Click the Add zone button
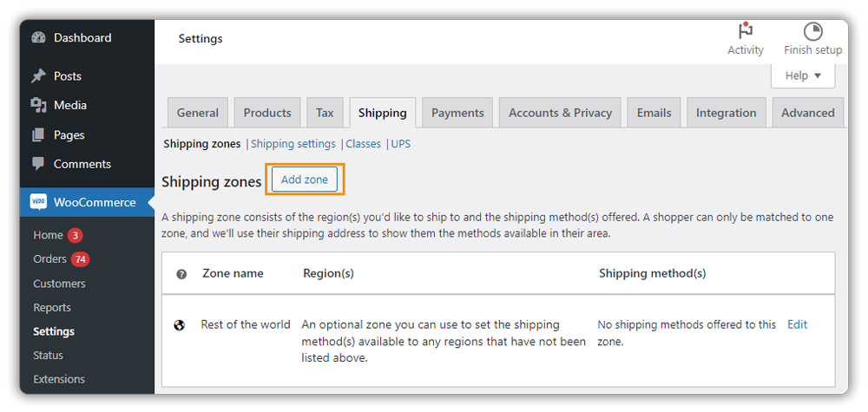The height and width of the screenshot is (412, 868). tap(305, 180)
